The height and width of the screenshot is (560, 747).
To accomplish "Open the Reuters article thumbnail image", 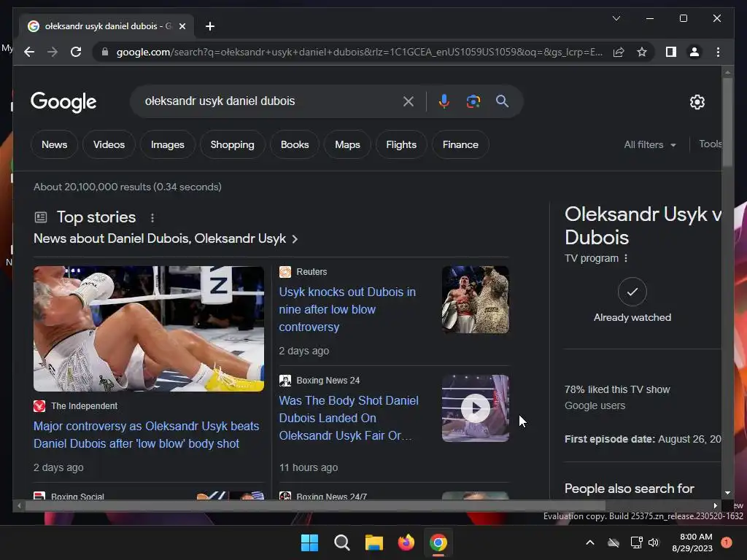I will [x=476, y=300].
